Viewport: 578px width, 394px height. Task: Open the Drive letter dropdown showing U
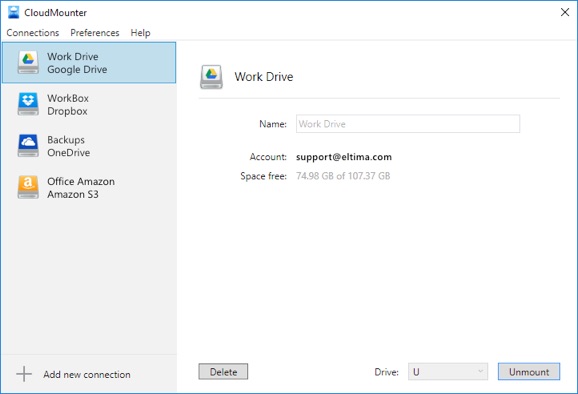(x=448, y=372)
